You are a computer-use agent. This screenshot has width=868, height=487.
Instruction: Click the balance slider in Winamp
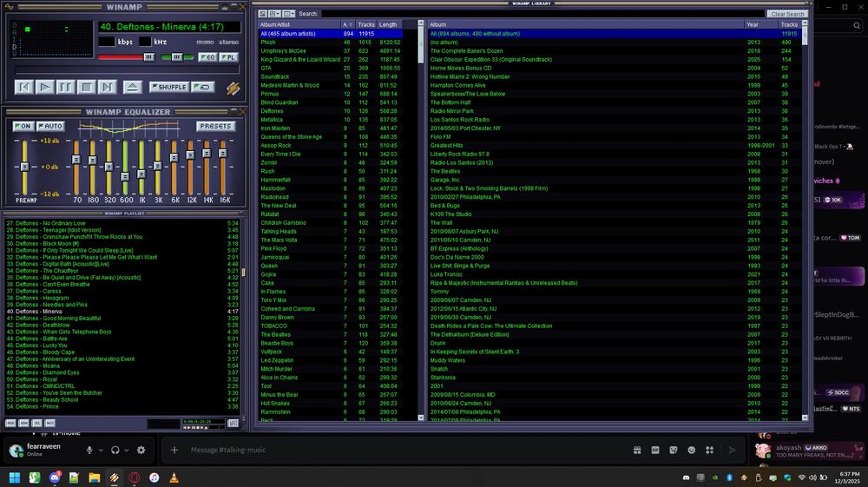pyautogui.click(x=176, y=57)
